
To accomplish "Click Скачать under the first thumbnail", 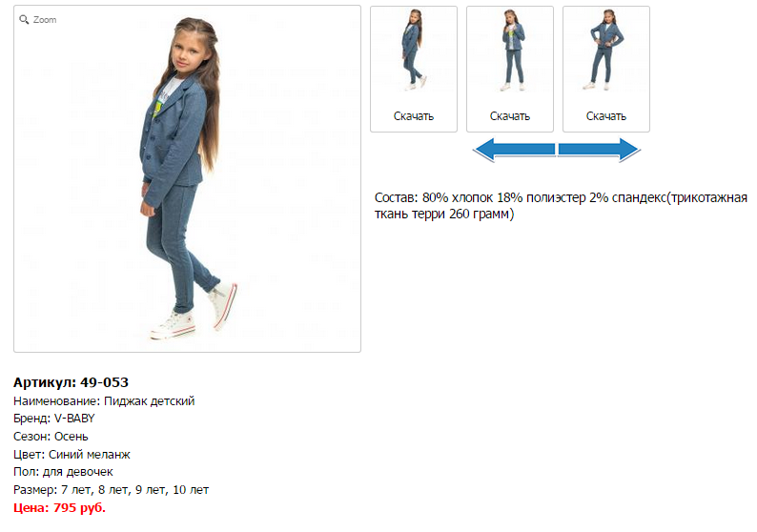I will point(413,116).
